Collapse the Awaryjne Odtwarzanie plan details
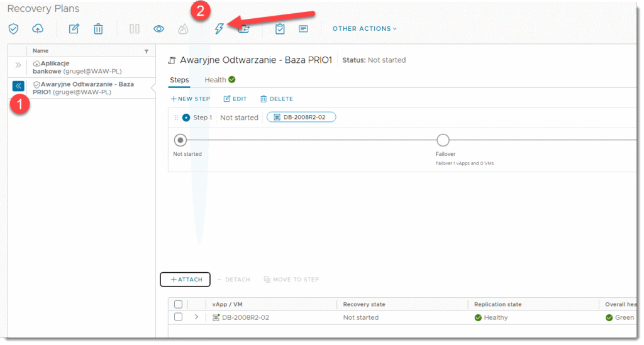 (18, 86)
